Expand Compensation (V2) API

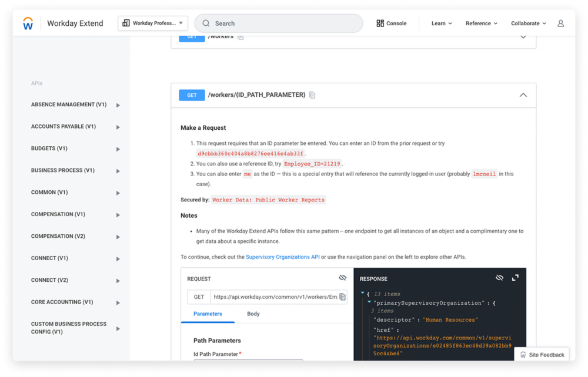coord(118,237)
